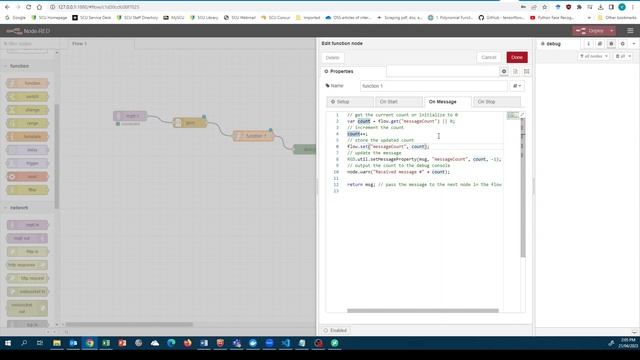Select the trigger palette node
The width and height of the screenshot is (640, 360).
click(x=27, y=163)
